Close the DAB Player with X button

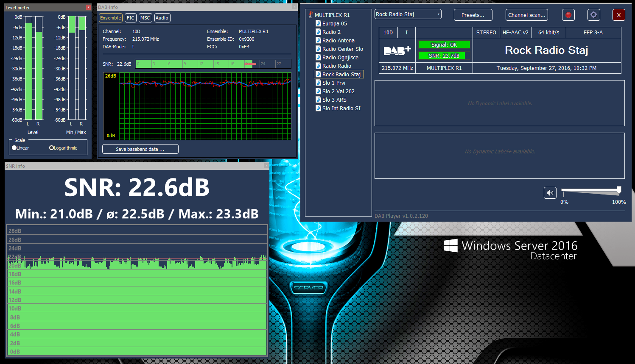619,15
